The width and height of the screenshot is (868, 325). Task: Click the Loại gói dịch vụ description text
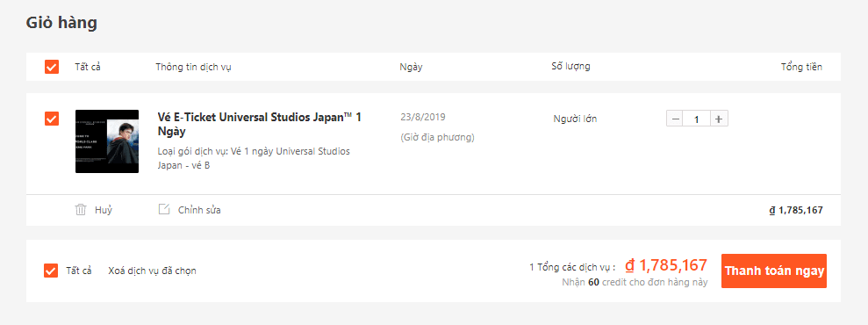255,158
